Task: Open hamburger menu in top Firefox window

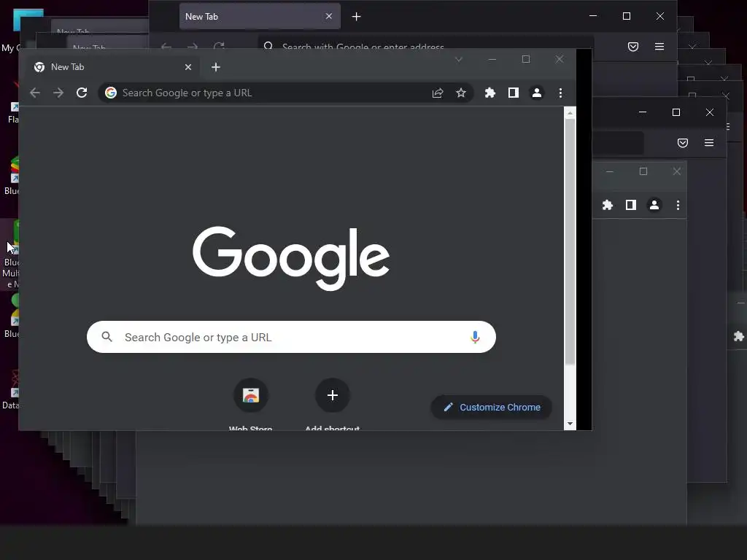Action: pos(659,47)
